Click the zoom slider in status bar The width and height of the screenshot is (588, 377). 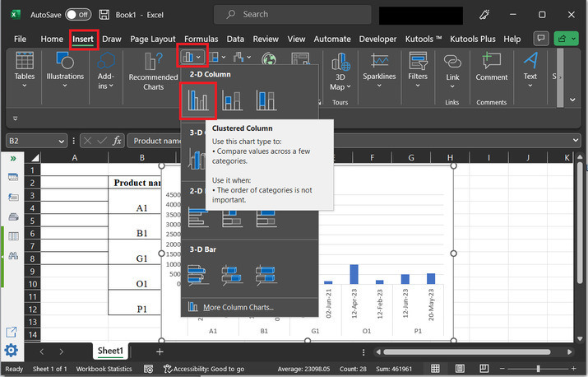coord(538,369)
